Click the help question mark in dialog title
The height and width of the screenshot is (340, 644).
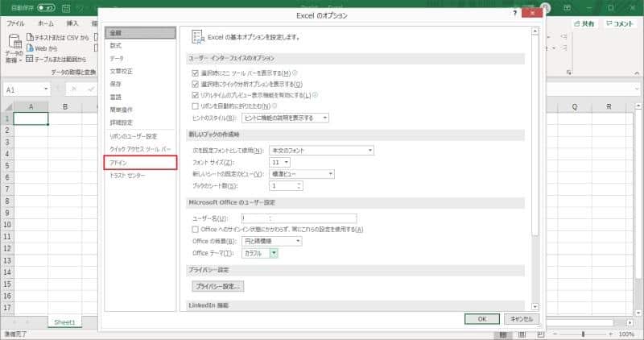coord(514,13)
